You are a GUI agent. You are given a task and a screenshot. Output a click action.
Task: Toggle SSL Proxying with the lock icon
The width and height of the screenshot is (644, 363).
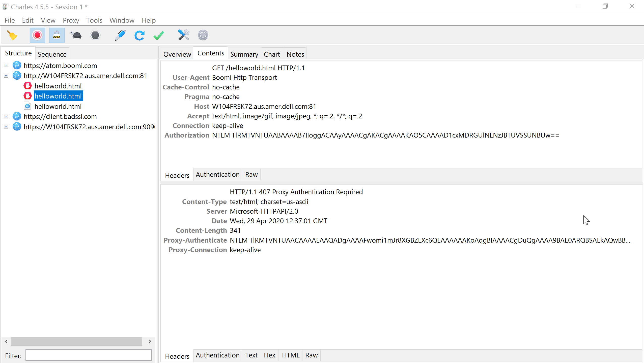point(57,35)
